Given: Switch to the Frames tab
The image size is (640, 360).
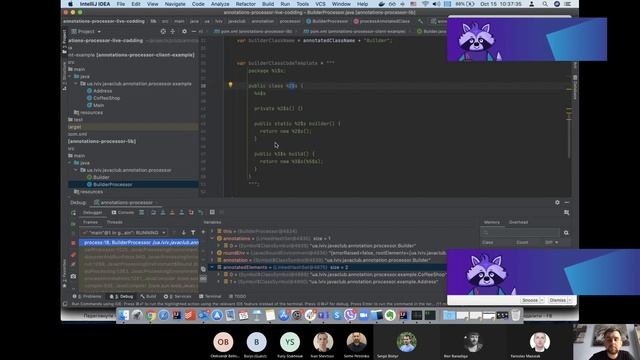Looking at the screenshot, I should [90, 222].
